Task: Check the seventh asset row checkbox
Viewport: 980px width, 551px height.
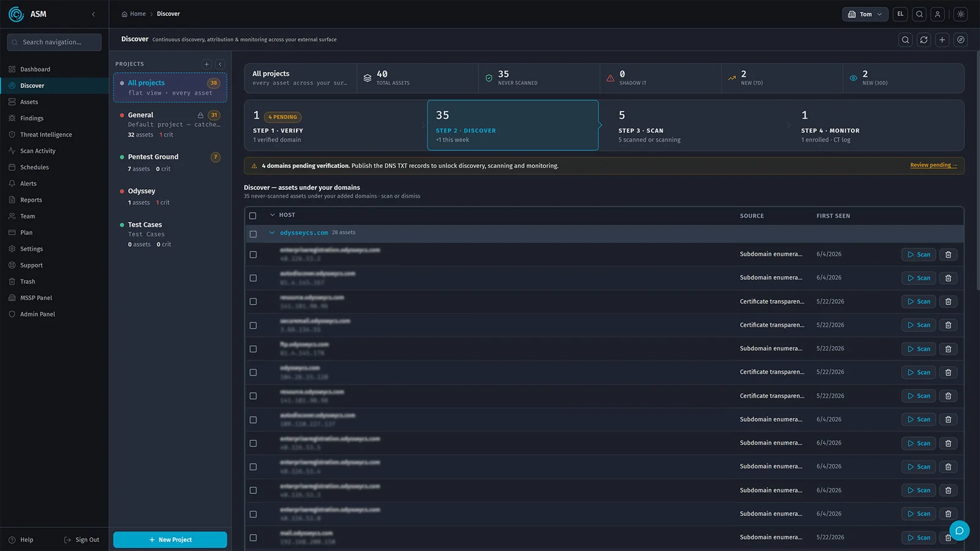Action: click(253, 396)
